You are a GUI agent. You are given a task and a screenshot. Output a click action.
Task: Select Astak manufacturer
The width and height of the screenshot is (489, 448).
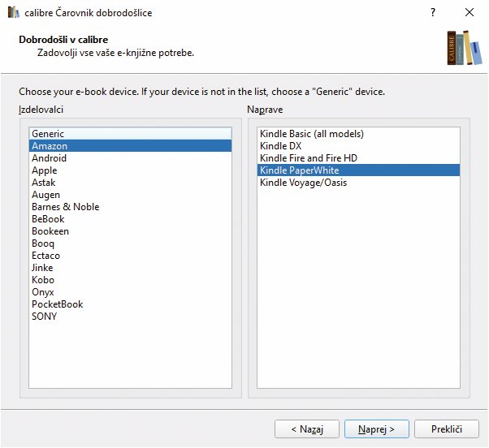pos(130,183)
